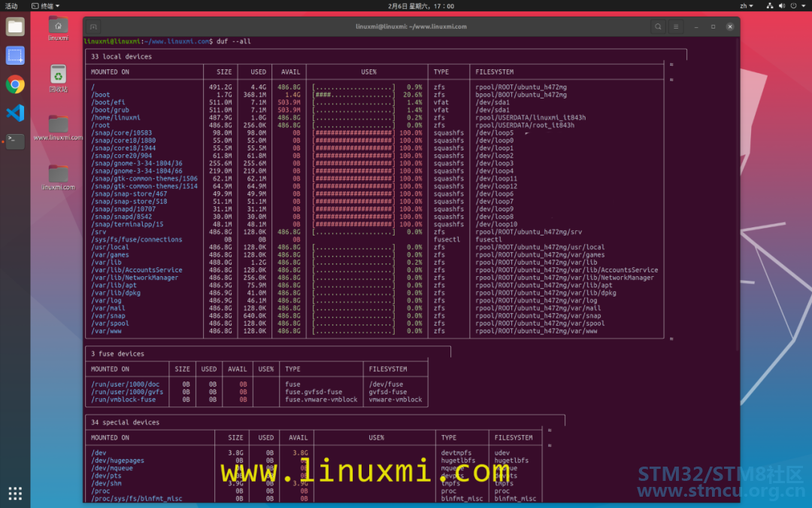
Task: Open the Files app in the dock
Action: (15, 27)
